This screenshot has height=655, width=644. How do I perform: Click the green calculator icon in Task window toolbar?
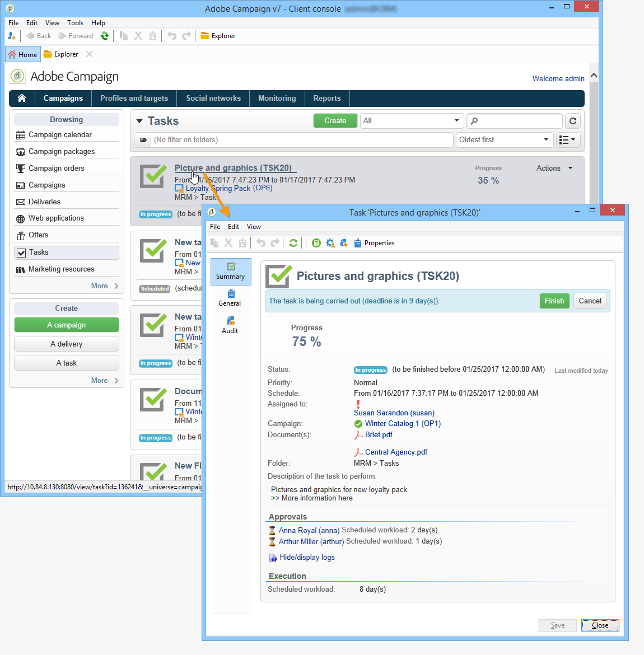tap(316, 243)
